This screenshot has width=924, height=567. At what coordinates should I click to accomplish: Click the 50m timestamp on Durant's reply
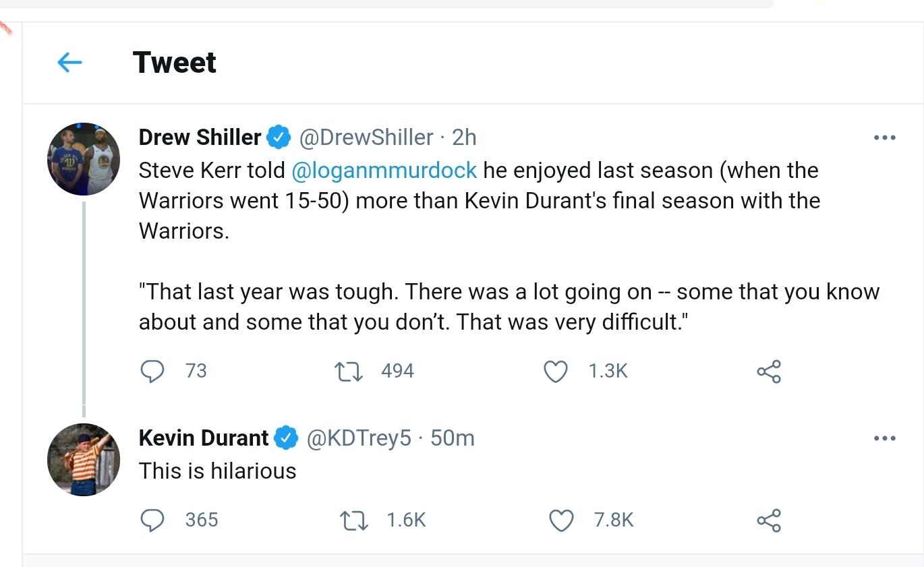453,438
